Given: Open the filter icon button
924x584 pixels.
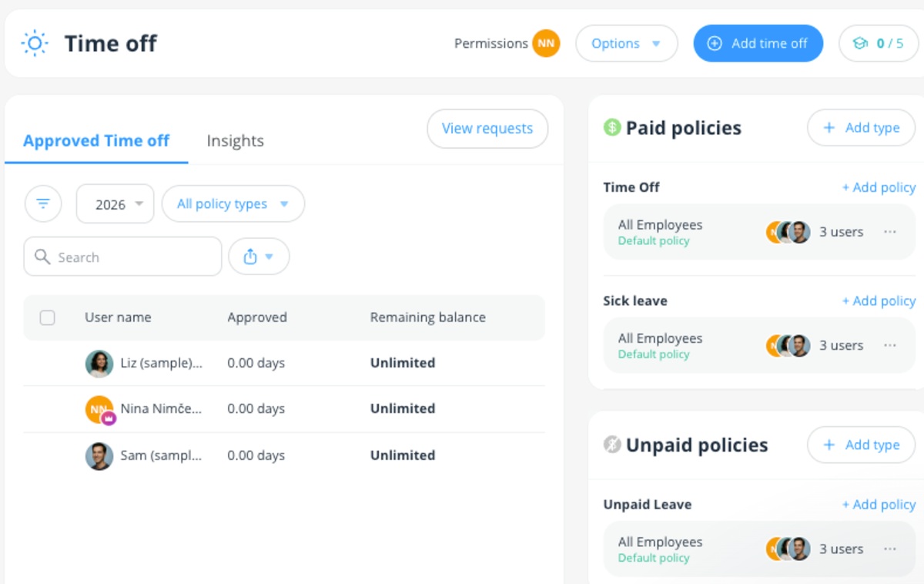Looking at the screenshot, I should [x=43, y=204].
